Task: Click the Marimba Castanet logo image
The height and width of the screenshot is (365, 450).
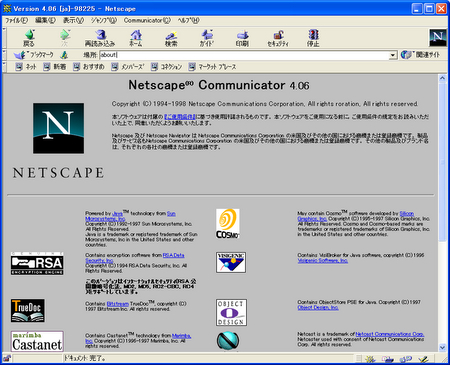Action: coord(37,341)
